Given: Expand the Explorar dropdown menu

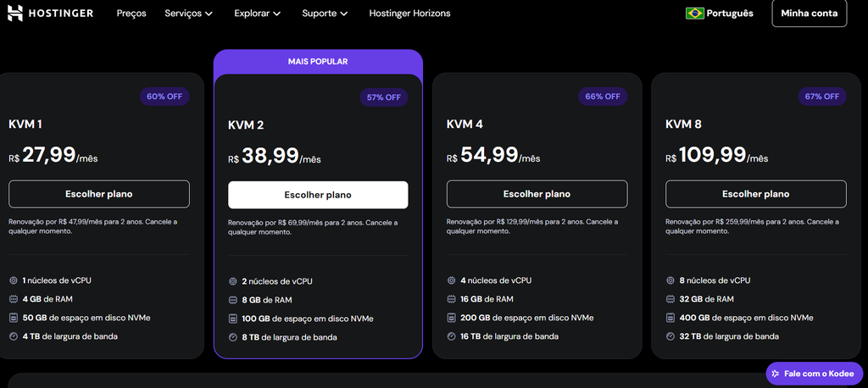Looking at the screenshot, I should (x=258, y=14).
